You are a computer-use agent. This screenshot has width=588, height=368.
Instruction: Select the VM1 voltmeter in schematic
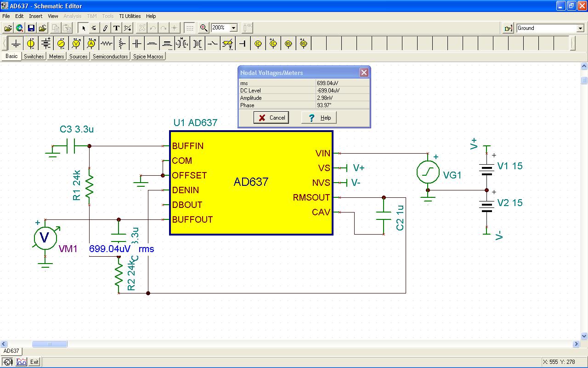pos(45,238)
